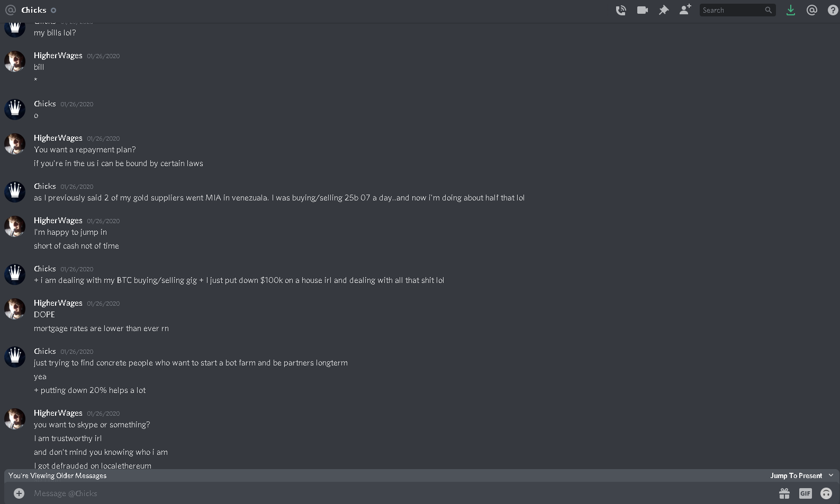Screen dimensions: 840x504
Task: Open pinned messages
Action: coord(664,10)
